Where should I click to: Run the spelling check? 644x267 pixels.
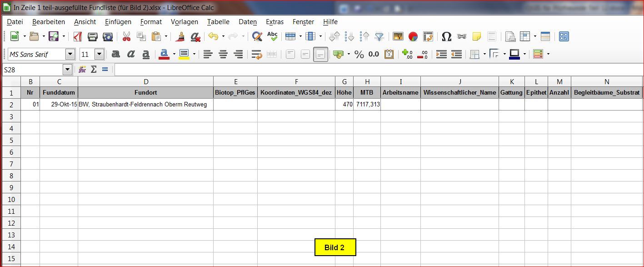[272, 36]
